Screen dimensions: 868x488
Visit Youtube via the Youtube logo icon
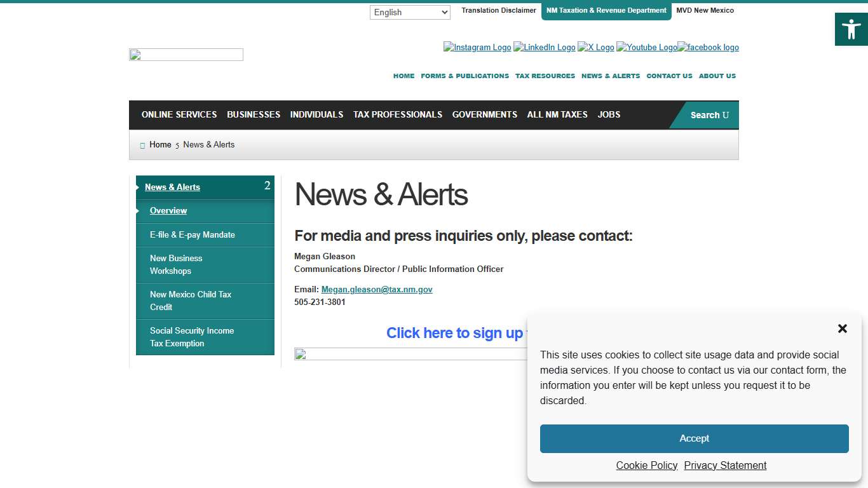pos(646,47)
